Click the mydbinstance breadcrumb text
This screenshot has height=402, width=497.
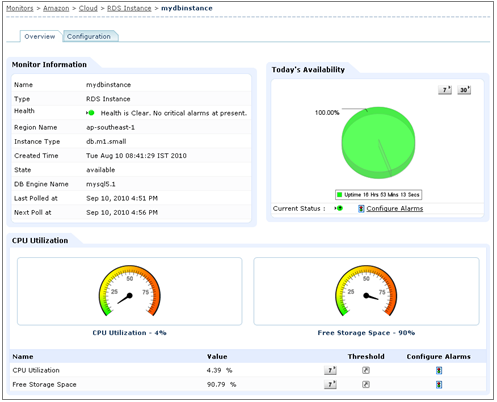tap(187, 8)
